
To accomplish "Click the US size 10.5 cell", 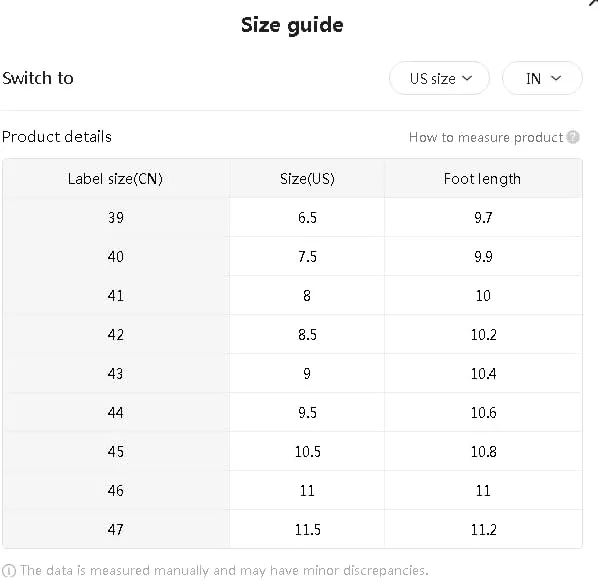I will click(x=307, y=451).
